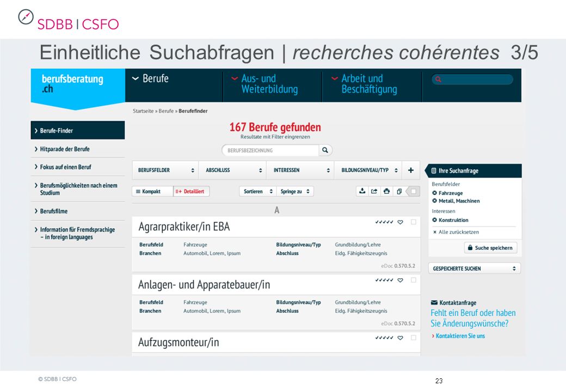The width and height of the screenshot is (566, 392).
Task: Expand the Gespeicherte Suchen dropdown
Action: pyautogui.click(x=475, y=268)
